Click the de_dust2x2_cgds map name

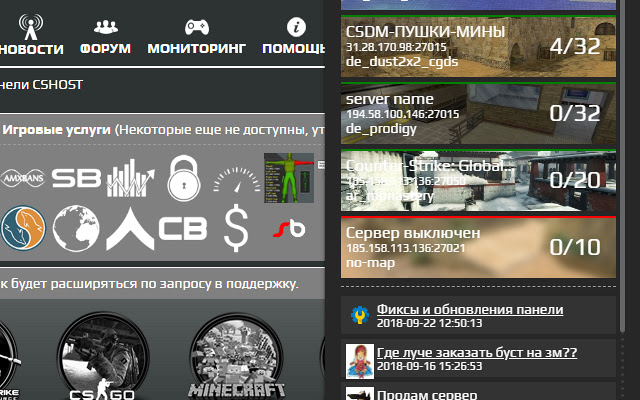pyautogui.click(x=402, y=62)
